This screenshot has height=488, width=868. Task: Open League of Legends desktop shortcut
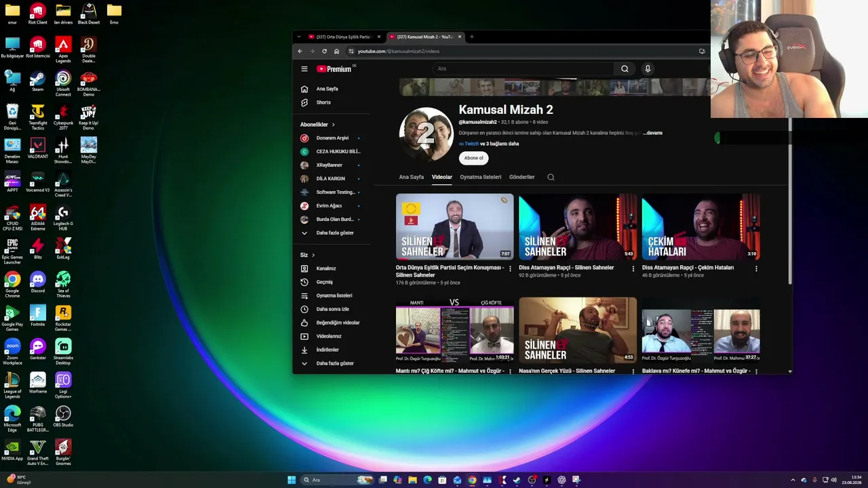point(12,385)
